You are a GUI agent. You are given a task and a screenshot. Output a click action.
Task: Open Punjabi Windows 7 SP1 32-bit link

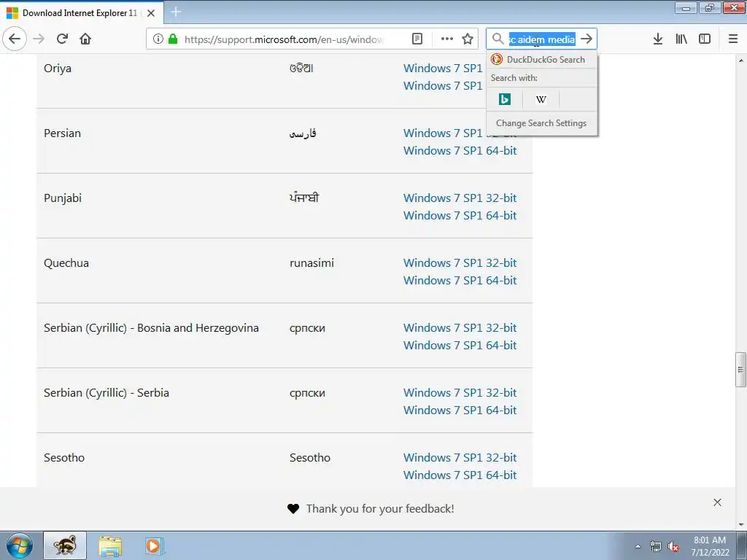460,198
